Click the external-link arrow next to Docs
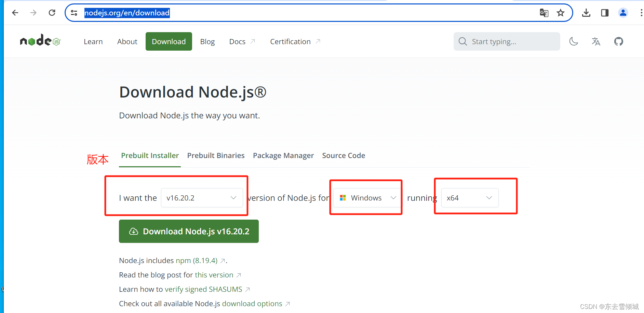 tap(253, 41)
